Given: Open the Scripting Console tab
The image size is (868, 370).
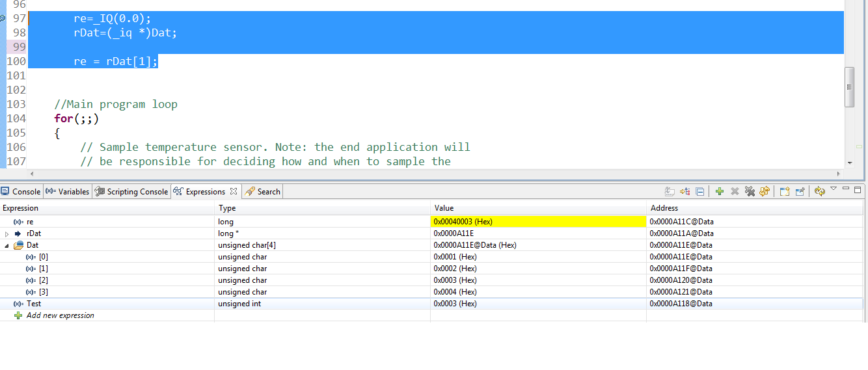Looking at the screenshot, I should 131,192.
